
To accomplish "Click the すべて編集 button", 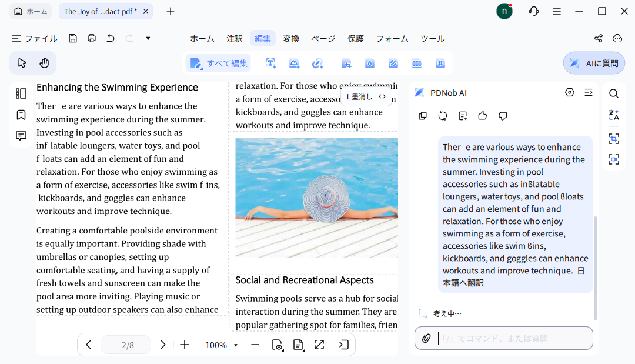I will (x=219, y=64).
